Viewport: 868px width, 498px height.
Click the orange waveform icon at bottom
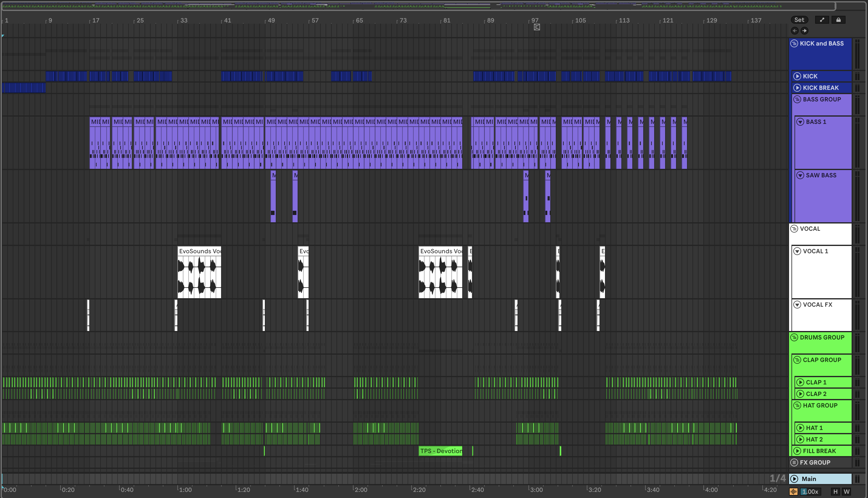click(794, 492)
